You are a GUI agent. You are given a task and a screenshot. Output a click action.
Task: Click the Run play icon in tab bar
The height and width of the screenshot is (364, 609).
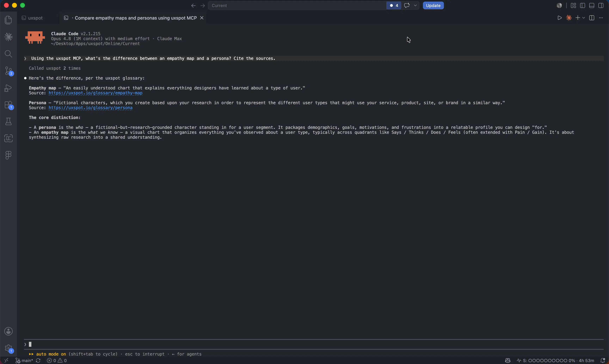(560, 18)
